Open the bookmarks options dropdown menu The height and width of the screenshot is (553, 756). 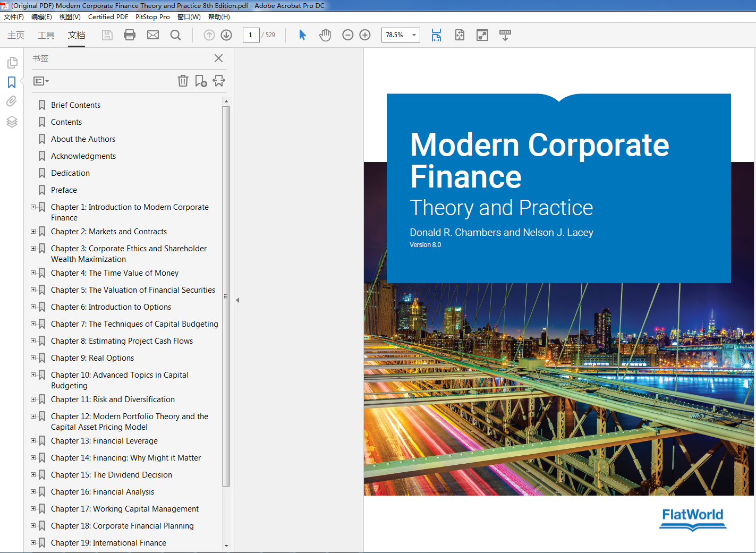coord(41,81)
